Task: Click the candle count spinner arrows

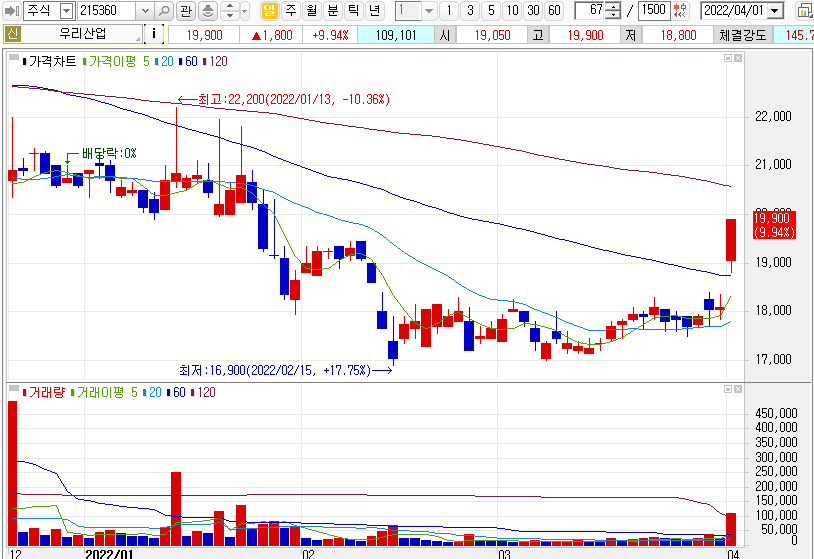Action: tap(613, 10)
